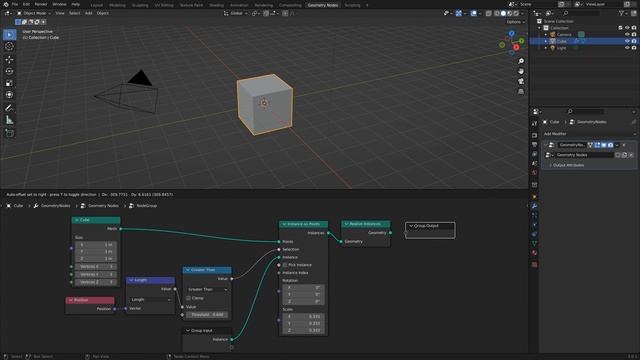Collapse the Group Output node
The height and width of the screenshot is (360, 640).
click(x=411, y=226)
